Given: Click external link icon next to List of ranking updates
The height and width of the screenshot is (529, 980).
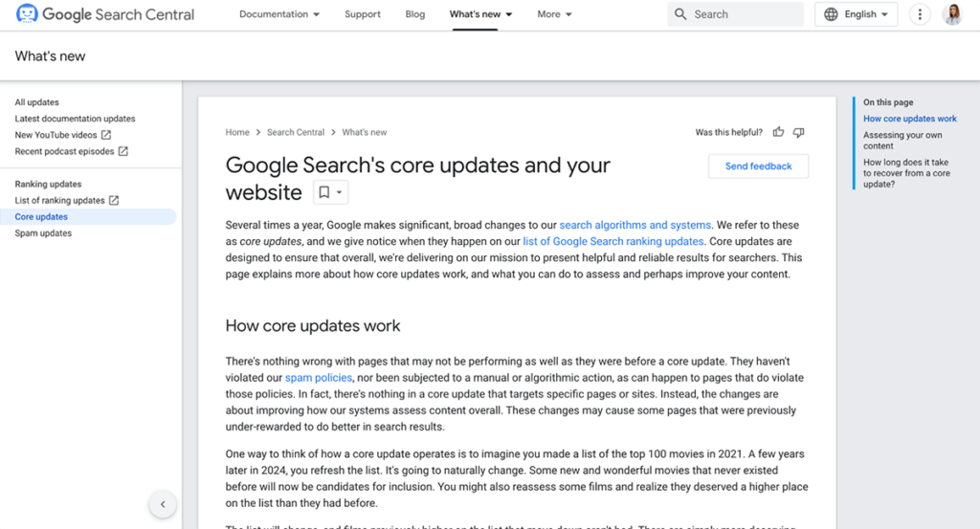Looking at the screenshot, I should coord(114,201).
